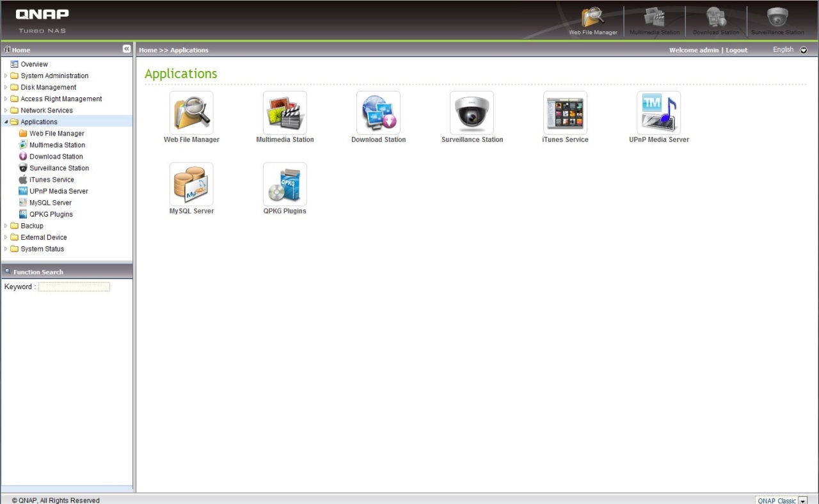Select System Status folder label
The height and width of the screenshot is (504, 819).
[x=42, y=249]
